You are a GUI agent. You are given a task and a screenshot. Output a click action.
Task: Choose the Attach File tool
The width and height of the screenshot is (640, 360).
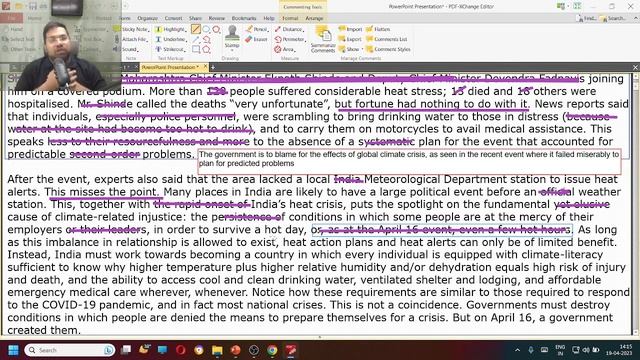[x=131, y=39]
